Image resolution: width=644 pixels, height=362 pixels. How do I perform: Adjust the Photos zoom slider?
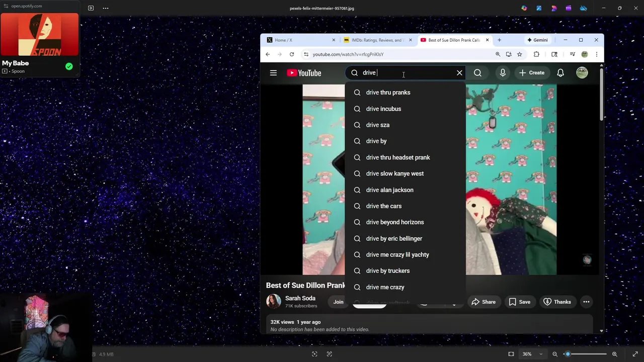pos(586,354)
